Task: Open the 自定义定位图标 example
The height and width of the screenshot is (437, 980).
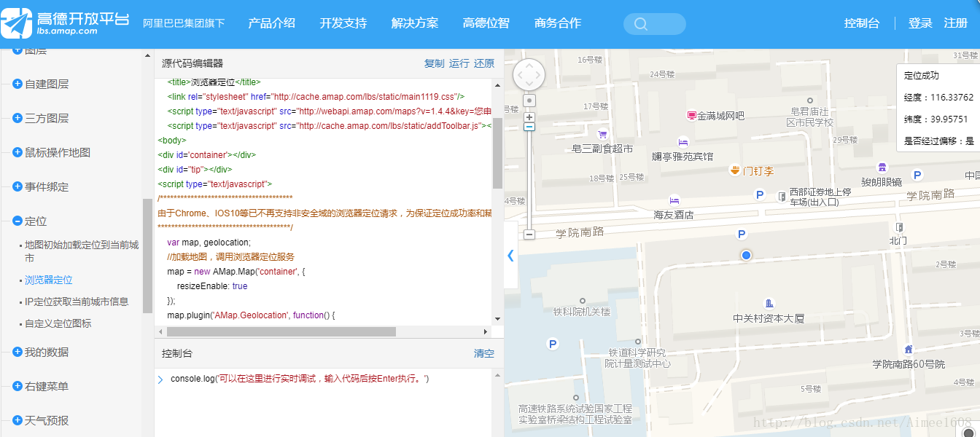Action: pyautogui.click(x=58, y=323)
